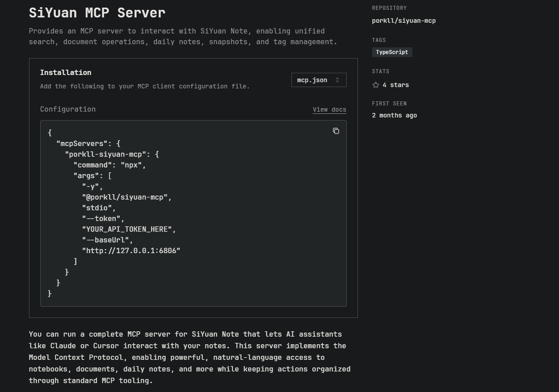Click the paragraph mentioning Claude or Cursor

tap(189, 357)
